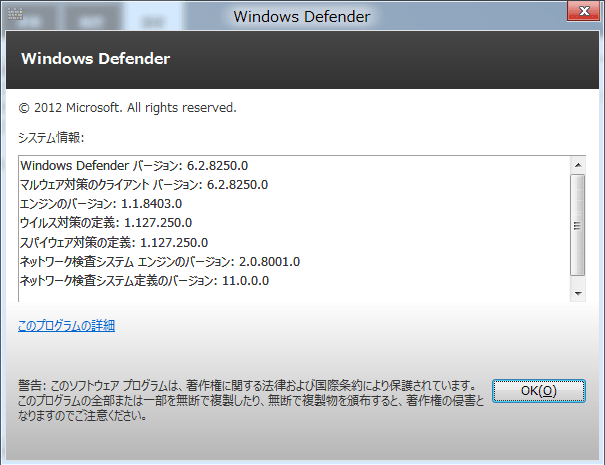605x465 pixels.
Task: Select the エンジンのバージョン: 1.1.8403.0 line
Action: coord(101,204)
